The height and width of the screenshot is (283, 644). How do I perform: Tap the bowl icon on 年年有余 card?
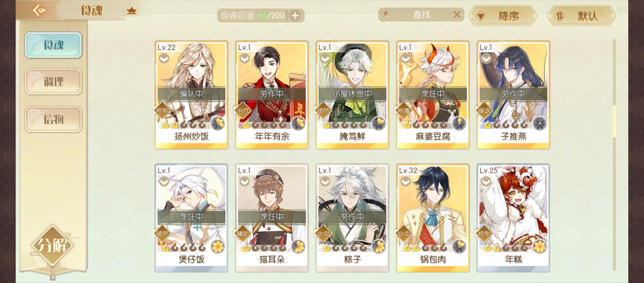pyautogui.click(x=245, y=58)
